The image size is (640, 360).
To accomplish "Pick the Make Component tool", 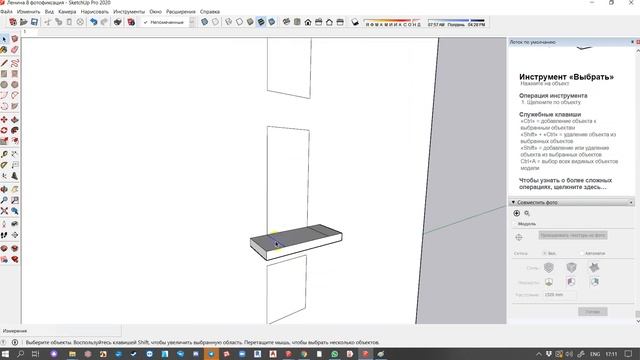I will [x=15, y=39].
